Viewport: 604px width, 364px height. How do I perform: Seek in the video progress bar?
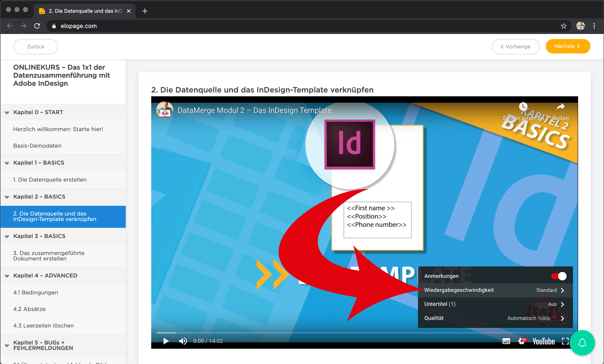364,333
